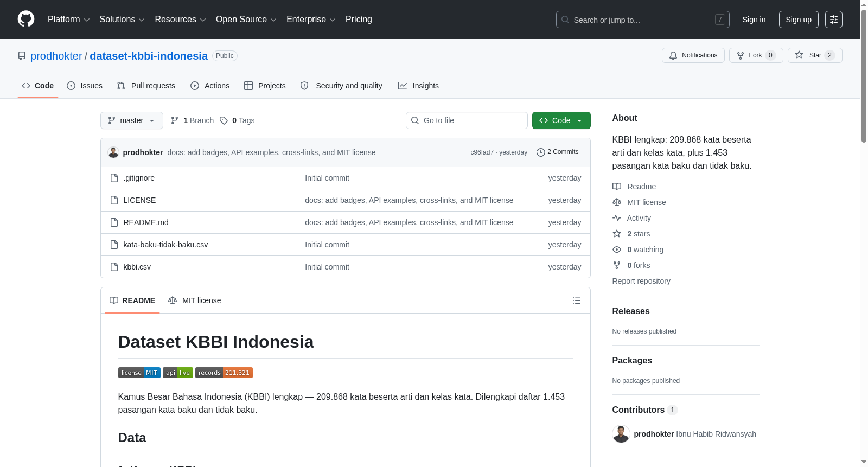This screenshot has height=467, width=868.
Task: Open the green Code dropdown button
Action: pyautogui.click(x=561, y=120)
